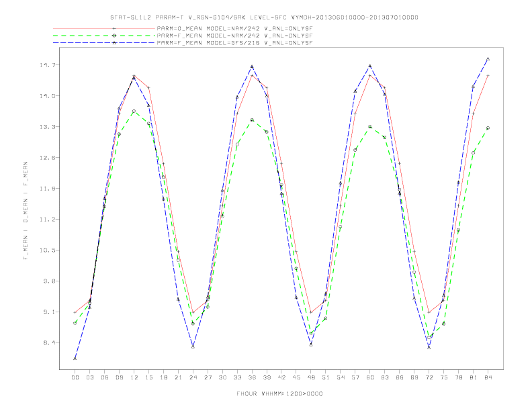
Task: Click the x-axis tick label 54
Action: 341,377
